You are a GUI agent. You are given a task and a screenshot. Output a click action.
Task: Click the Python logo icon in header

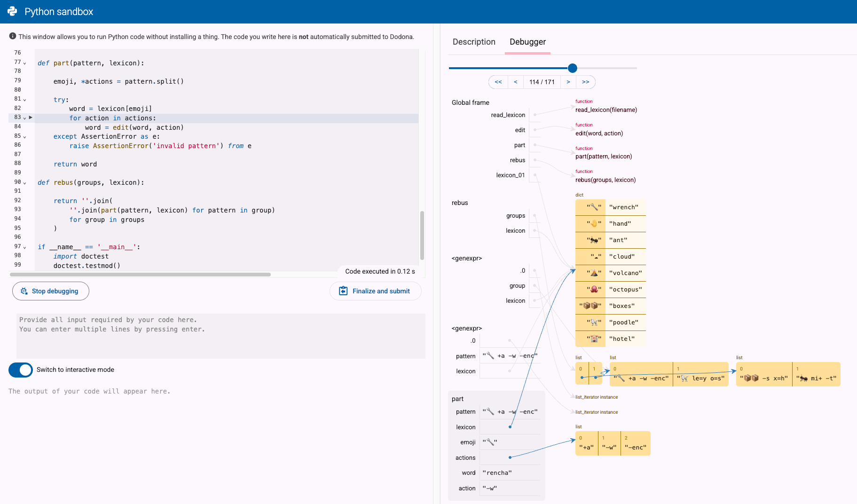tap(12, 11)
